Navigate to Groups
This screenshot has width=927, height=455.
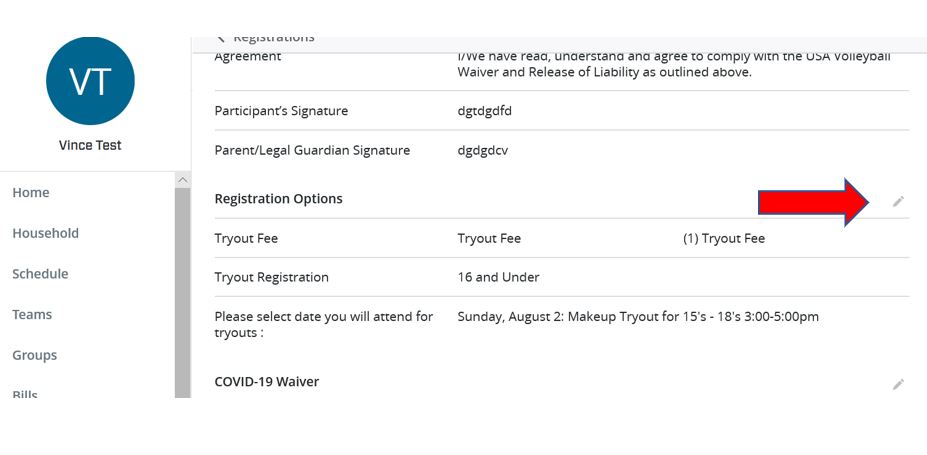tap(35, 356)
